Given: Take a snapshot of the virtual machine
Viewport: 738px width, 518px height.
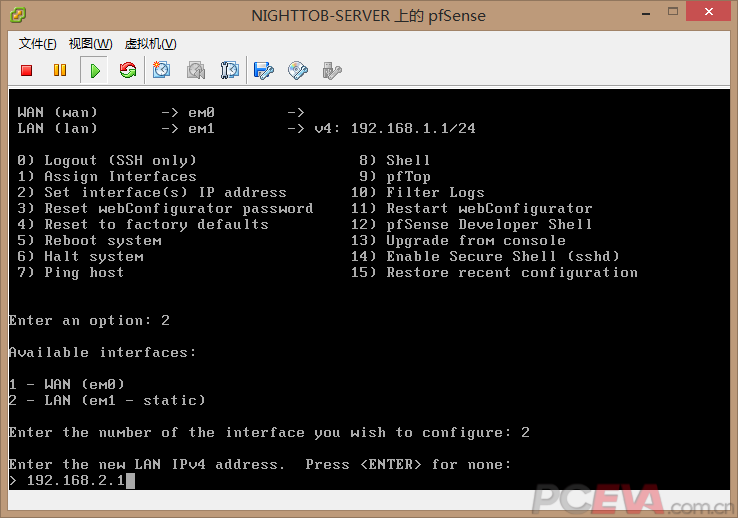Looking at the screenshot, I should pos(162,70).
